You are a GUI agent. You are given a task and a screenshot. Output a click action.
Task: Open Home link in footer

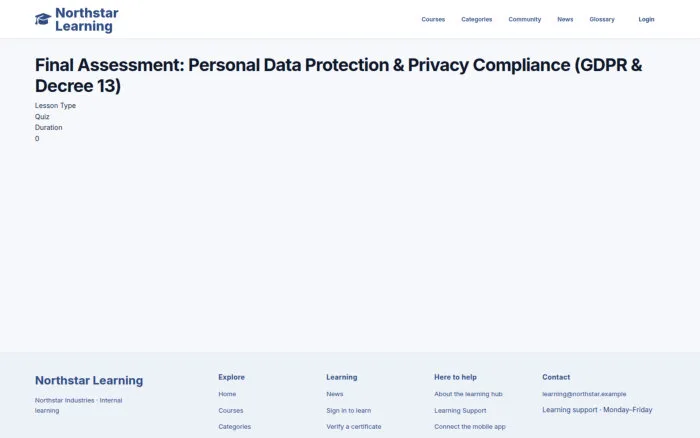point(227,394)
